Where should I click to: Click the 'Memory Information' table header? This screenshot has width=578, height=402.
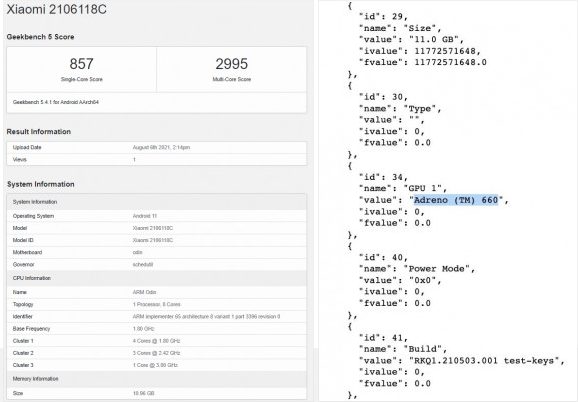click(x=35, y=379)
